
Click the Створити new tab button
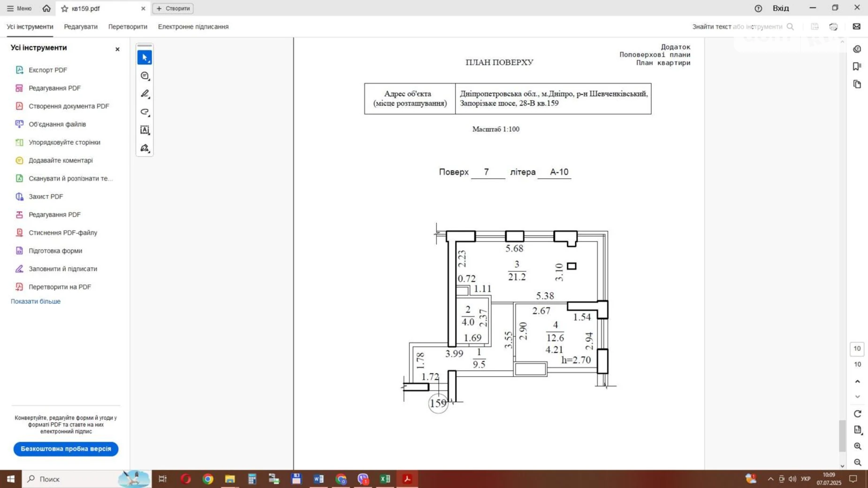(173, 8)
